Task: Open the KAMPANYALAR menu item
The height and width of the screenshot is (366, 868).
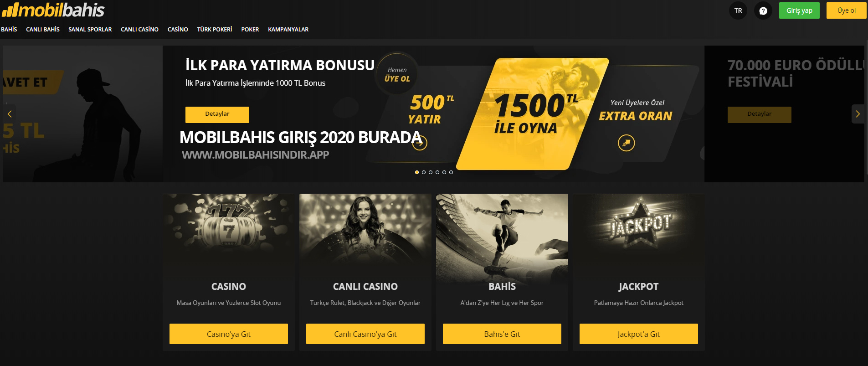Action: [x=288, y=29]
